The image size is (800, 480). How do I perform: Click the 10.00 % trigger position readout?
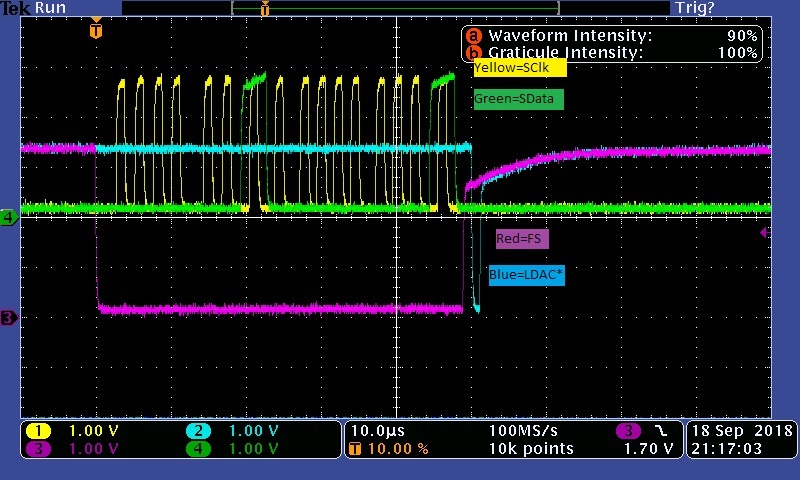[398, 449]
